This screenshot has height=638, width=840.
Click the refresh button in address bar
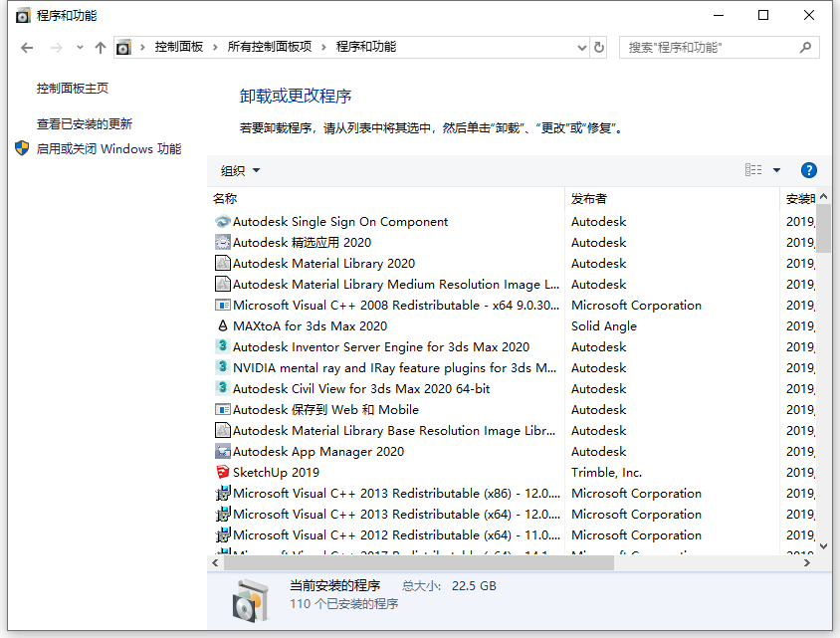[x=599, y=48]
